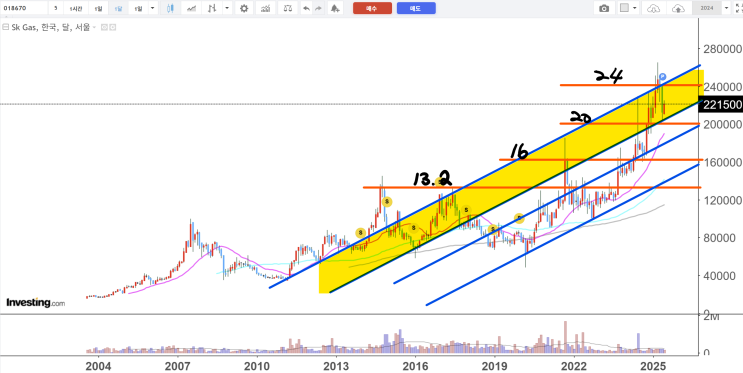Open the chart style dropdown arrow
This screenshot has height=373, width=743.
pyautogui.click(x=227, y=8)
